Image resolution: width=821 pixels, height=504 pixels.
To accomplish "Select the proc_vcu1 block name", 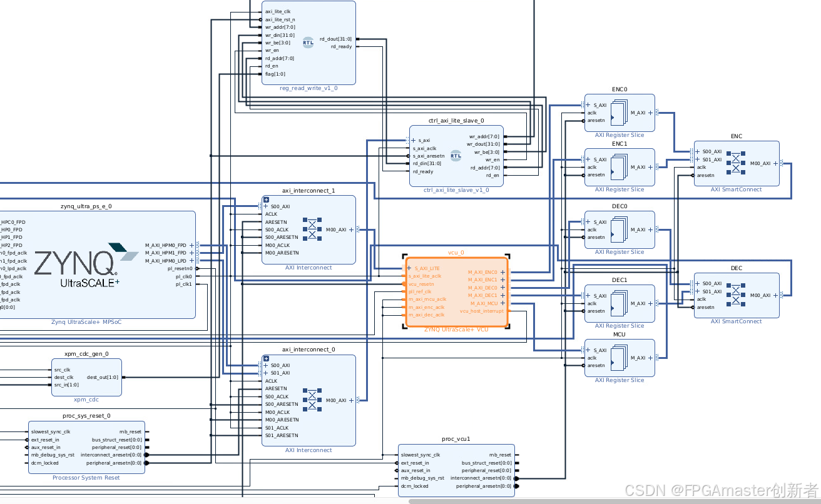I will pos(456,439).
